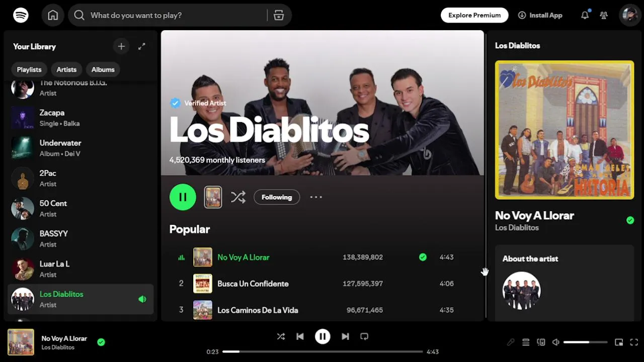644x362 pixels.
Task: Click the song progress bar
Action: (x=323, y=351)
